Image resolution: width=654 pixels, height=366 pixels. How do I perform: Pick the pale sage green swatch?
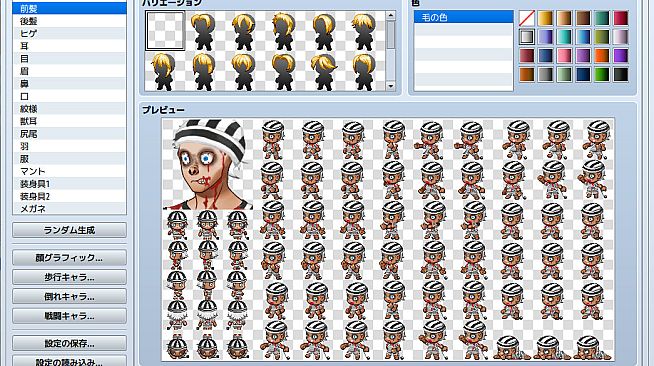pyautogui.click(x=564, y=75)
